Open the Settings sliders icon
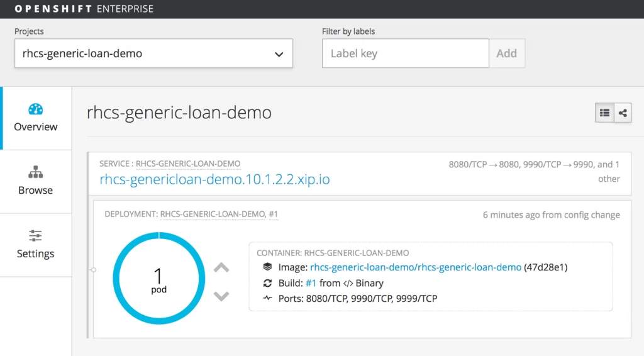This screenshot has width=644, height=356. [x=35, y=236]
